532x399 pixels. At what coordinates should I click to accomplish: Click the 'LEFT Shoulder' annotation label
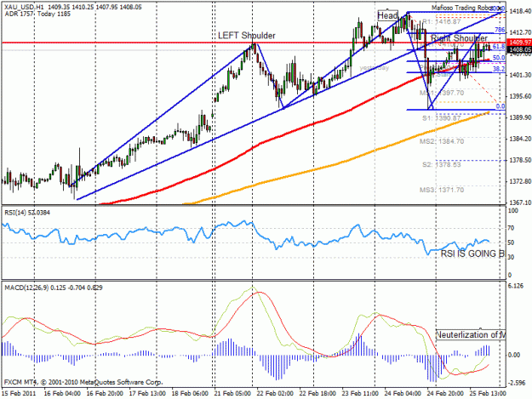coord(247,35)
